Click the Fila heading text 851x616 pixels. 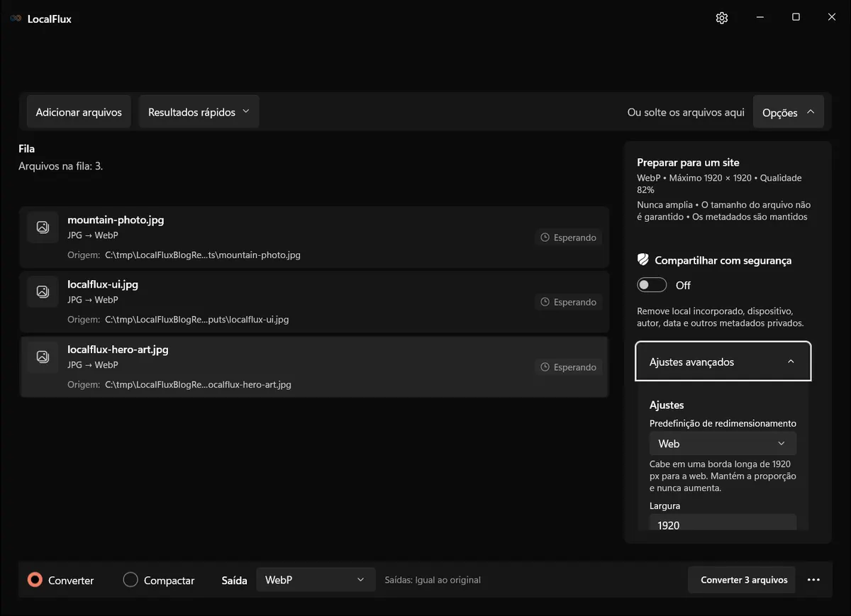tap(26, 149)
